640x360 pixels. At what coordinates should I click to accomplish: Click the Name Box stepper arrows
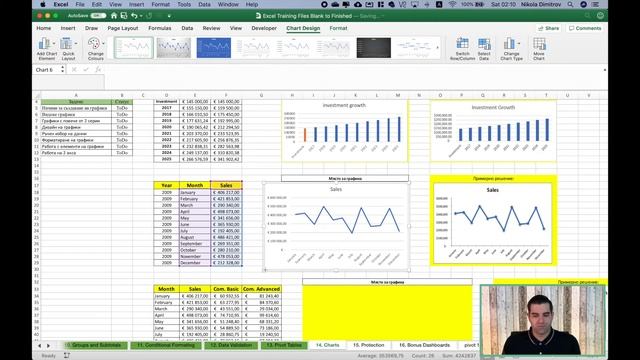62,70
